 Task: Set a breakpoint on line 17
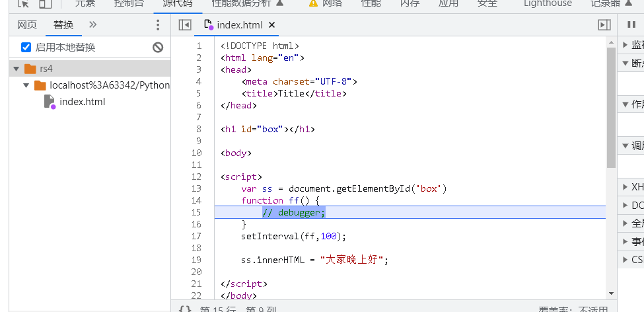[x=196, y=237]
